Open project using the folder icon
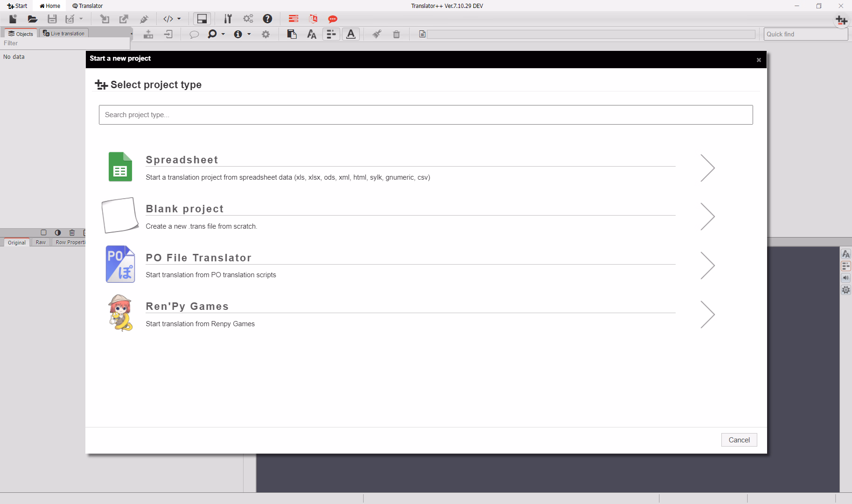Viewport: 852px width, 504px height. (x=32, y=19)
